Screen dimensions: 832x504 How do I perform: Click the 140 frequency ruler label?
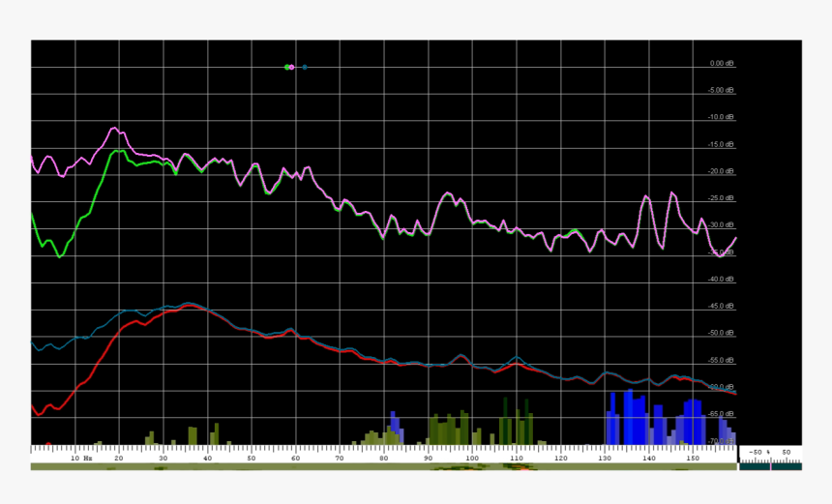[648, 458]
